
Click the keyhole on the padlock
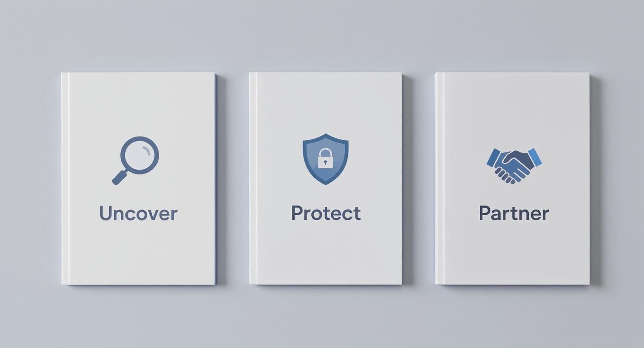(x=325, y=162)
